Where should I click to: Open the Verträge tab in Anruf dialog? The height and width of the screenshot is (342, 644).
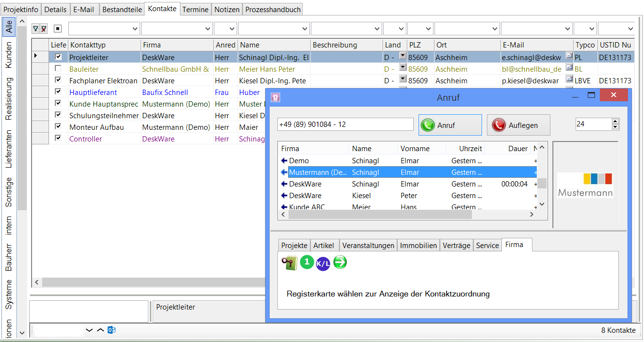click(456, 245)
